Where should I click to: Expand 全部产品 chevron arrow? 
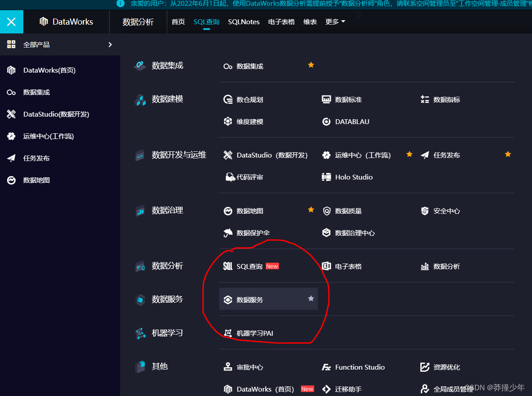click(110, 44)
